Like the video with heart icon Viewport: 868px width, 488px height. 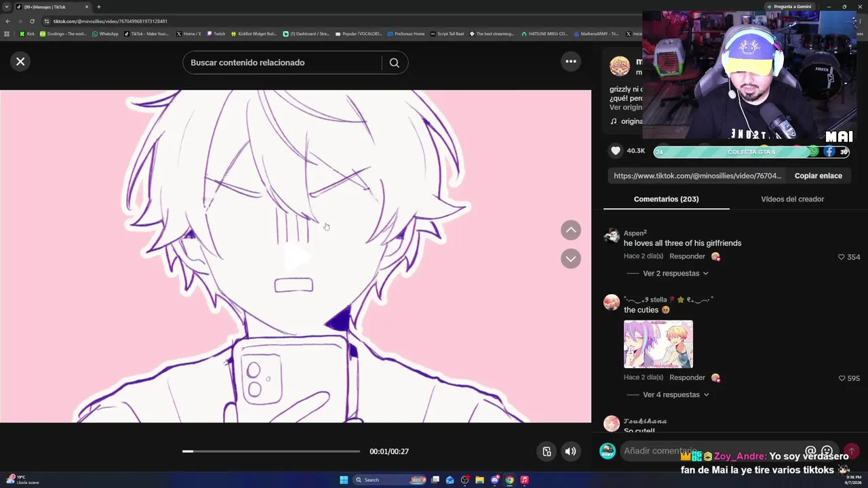(x=616, y=151)
